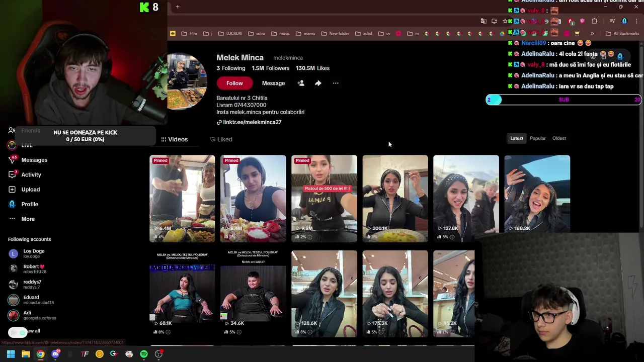Click Melek Minca profile avatar
644x362 pixels.
tap(187, 81)
